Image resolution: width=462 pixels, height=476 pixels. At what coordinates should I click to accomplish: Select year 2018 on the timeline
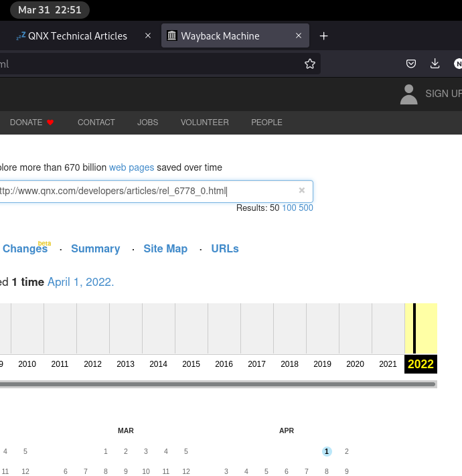289,364
